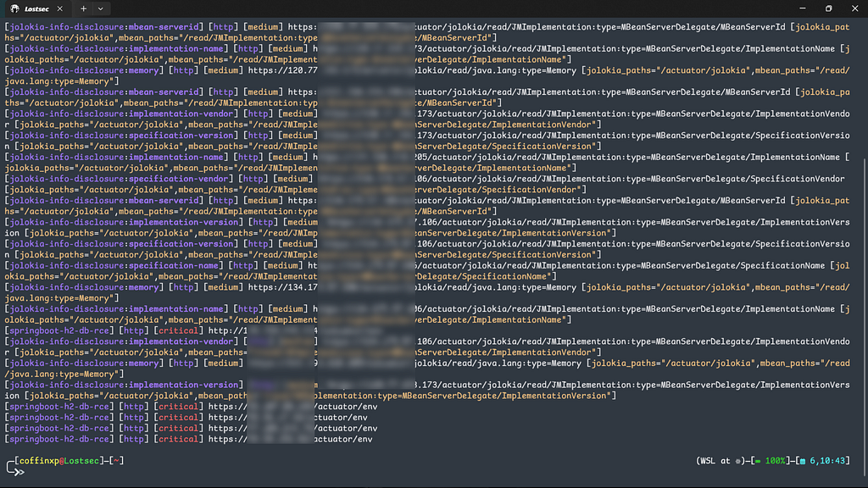Click the empty title bar area beside tabs
868x488 pixels.
point(424,8)
